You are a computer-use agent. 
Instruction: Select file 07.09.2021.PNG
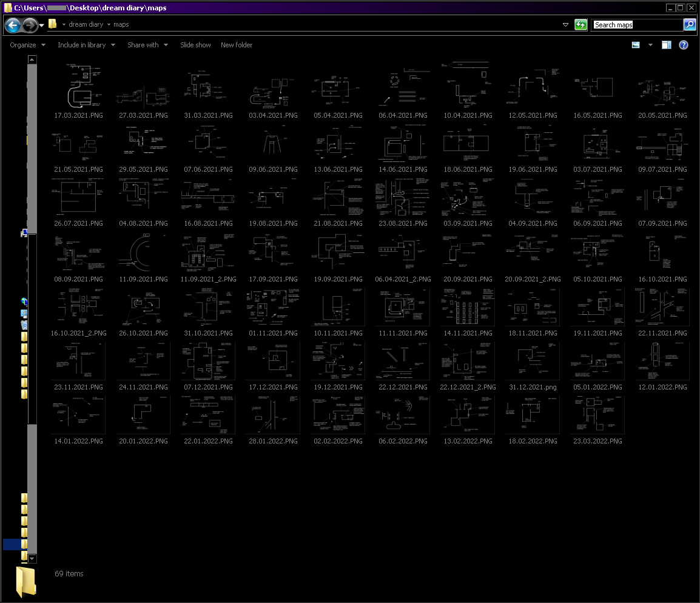click(662, 202)
